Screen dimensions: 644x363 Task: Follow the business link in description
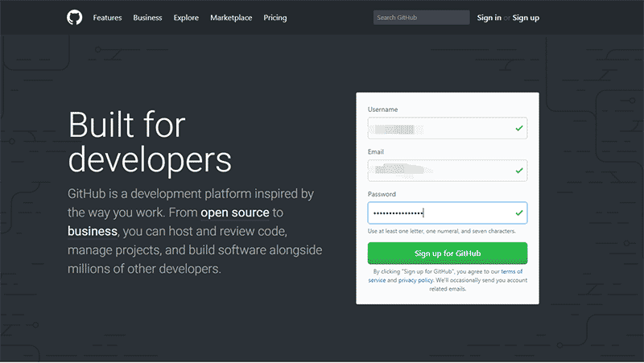tap(93, 232)
